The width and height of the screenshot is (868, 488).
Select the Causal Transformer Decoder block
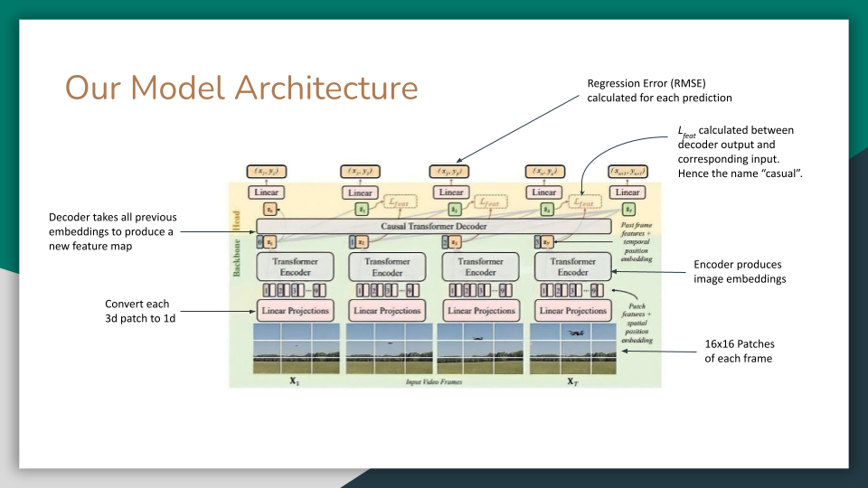[434, 226]
